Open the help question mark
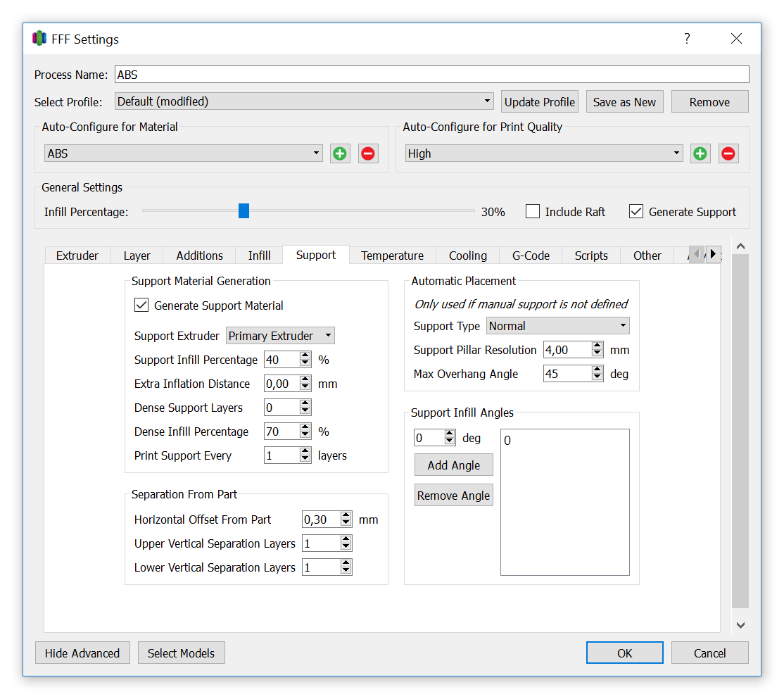Screen dimensions: 784x699 point(687,39)
